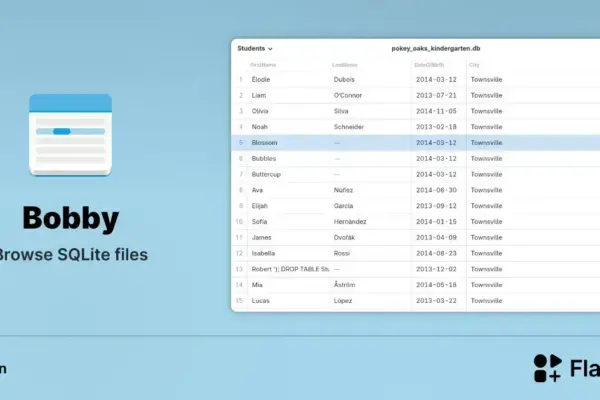Image resolution: width=600 pixels, height=400 pixels.
Task: Click date '2013-07-21' in Liam's row
Action: click(436, 95)
